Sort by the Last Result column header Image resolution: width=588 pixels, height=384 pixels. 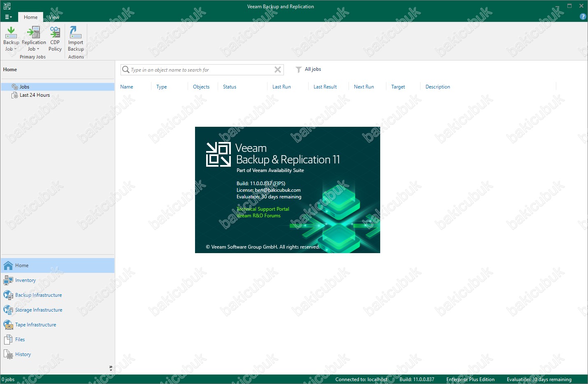click(x=325, y=87)
